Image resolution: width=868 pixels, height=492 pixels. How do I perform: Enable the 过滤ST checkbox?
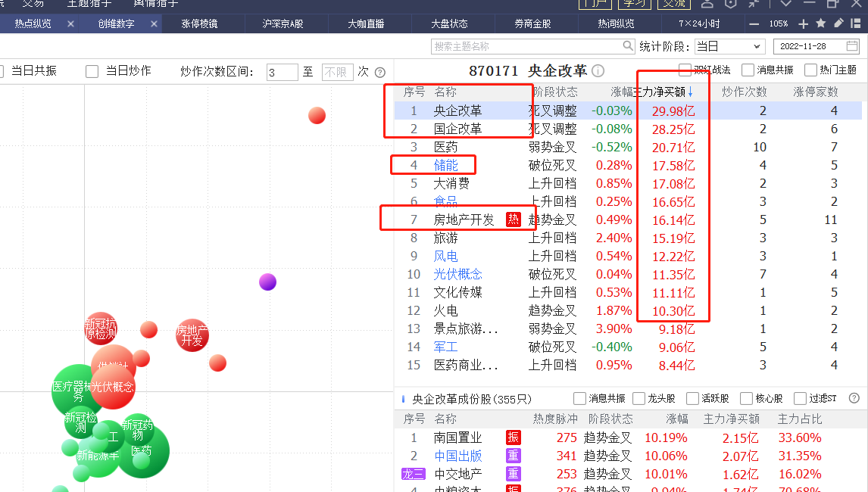tap(800, 398)
